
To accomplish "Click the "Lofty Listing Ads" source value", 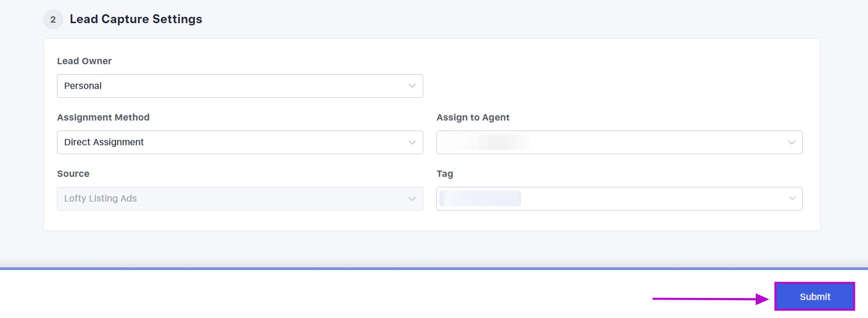I will tap(100, 198).
